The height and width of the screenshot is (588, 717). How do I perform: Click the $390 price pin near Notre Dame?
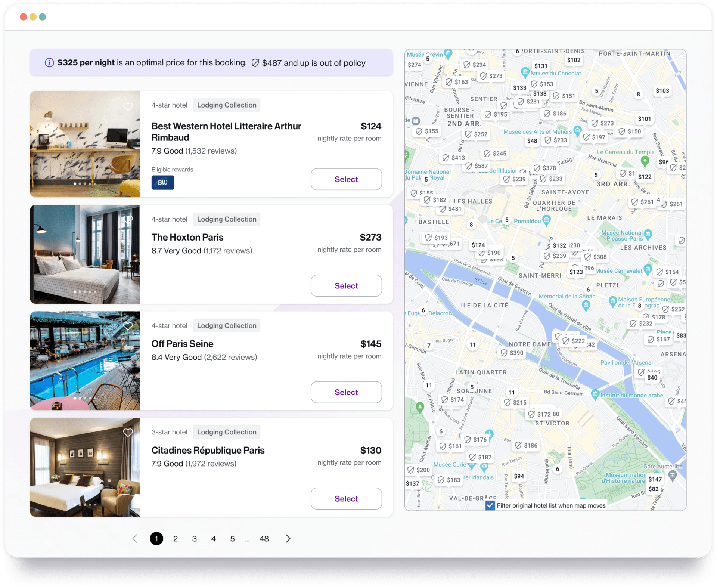point(512,352)
